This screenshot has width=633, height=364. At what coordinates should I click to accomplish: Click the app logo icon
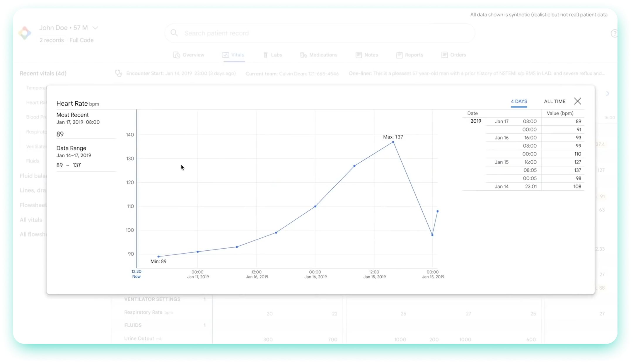coord(25,33)
